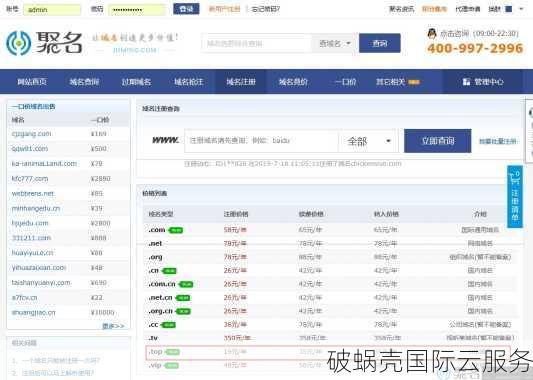
Task: Click the orange badge beside 其它相关
Action: pyautogui.click(x=414, y=82)
